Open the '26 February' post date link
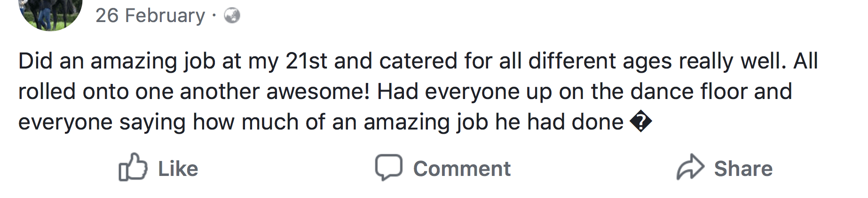The image size is (868, 198). (150, 16)
